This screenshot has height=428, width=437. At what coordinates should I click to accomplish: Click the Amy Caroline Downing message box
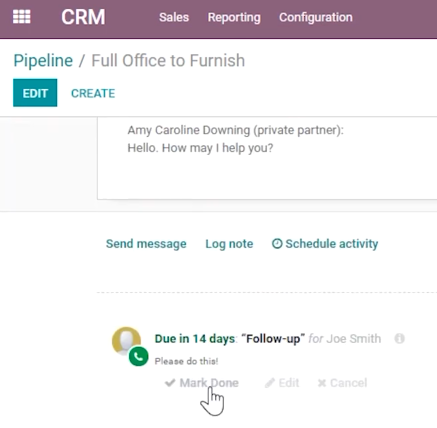(267, 158)
